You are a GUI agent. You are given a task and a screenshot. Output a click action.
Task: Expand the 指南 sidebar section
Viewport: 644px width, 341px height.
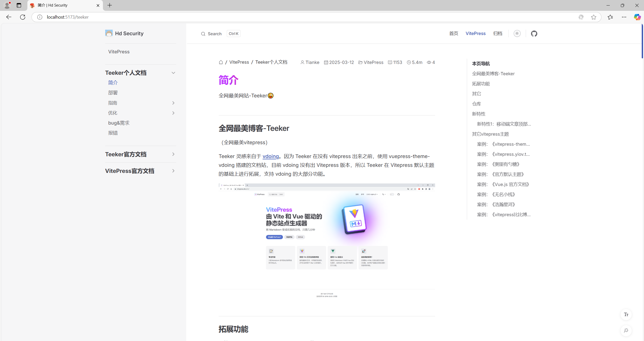(x=173, y=103)
